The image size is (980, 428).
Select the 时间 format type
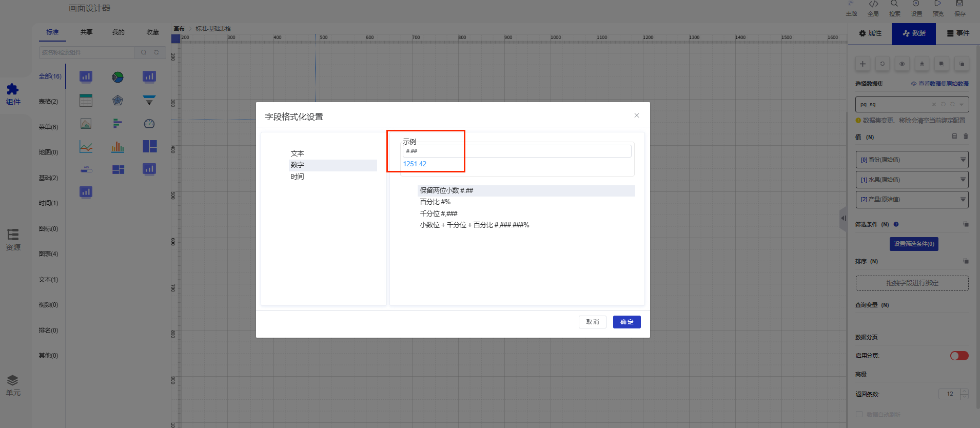298,177
